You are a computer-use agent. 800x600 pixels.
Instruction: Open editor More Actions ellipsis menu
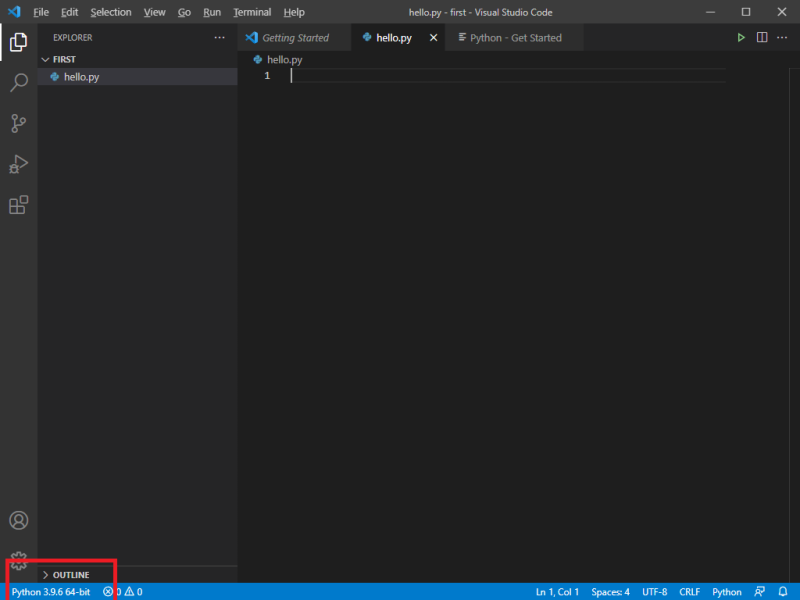781,37
